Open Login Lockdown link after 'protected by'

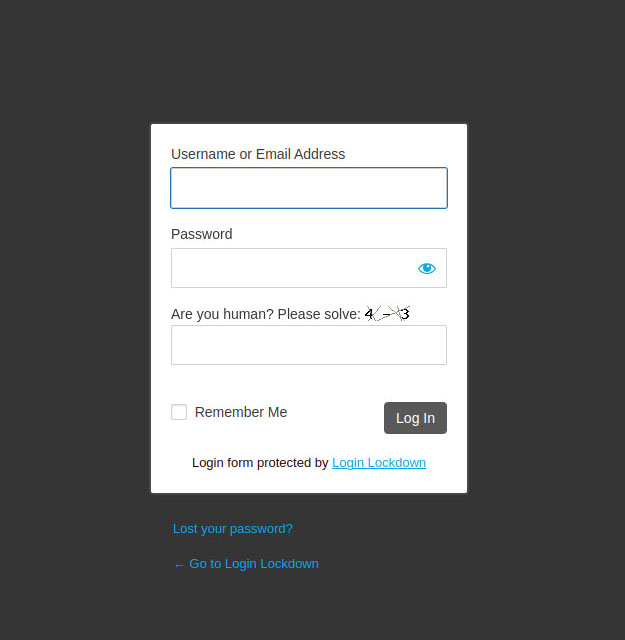click(x=379, y=463)
